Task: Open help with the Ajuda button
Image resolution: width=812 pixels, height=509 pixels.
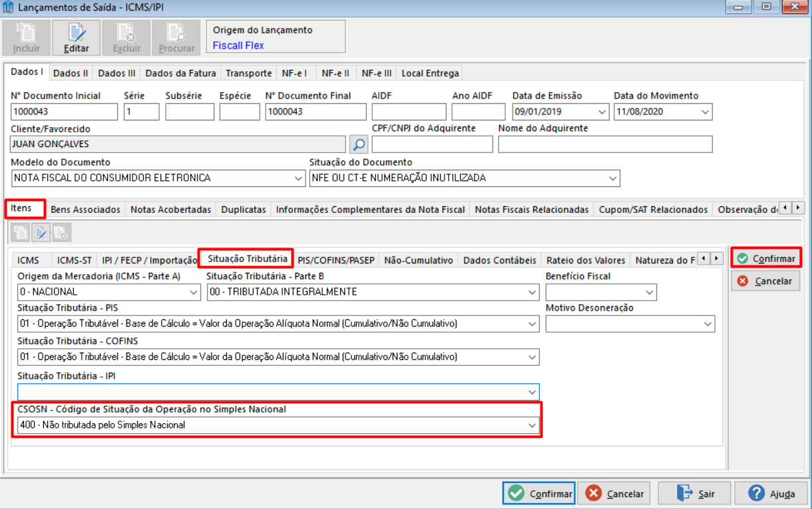Action: (771, 494)
